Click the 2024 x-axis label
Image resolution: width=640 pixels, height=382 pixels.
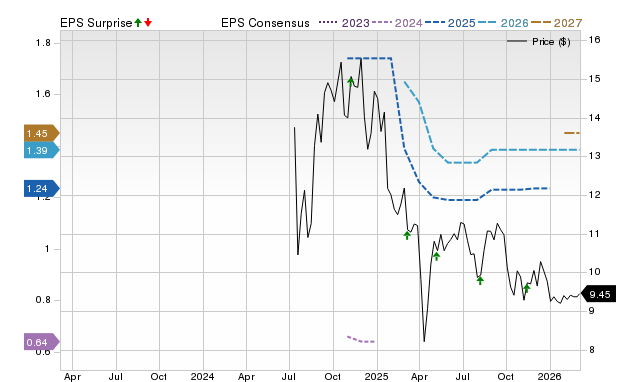pyautogui.click(x=202, y=376)
